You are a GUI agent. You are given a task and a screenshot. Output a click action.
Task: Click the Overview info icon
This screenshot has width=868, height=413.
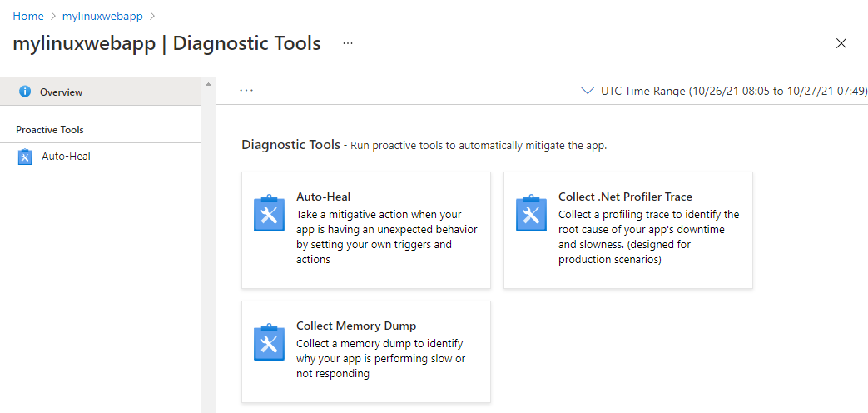click(25, 92)
